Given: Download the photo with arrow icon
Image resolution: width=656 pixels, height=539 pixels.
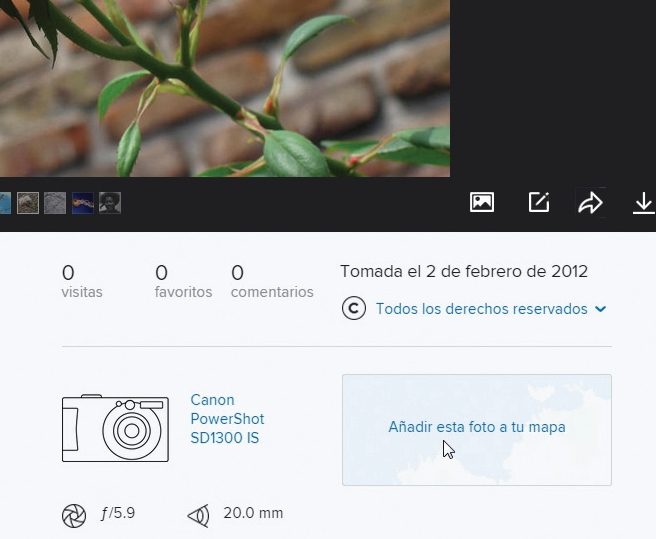Looking at the screenshot, I should click(x=643, y=203).
